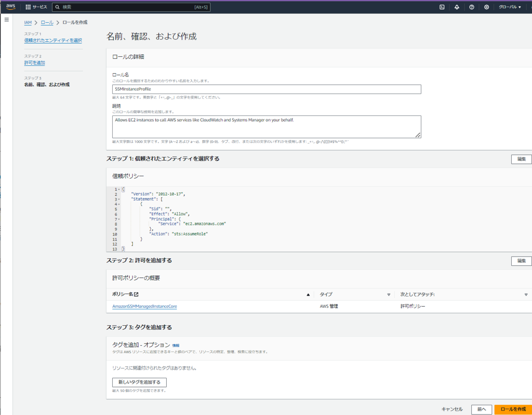
Task: Collapse JSON fold arrow on line 1
Action: pyautogui.click(x=119, y=190)
